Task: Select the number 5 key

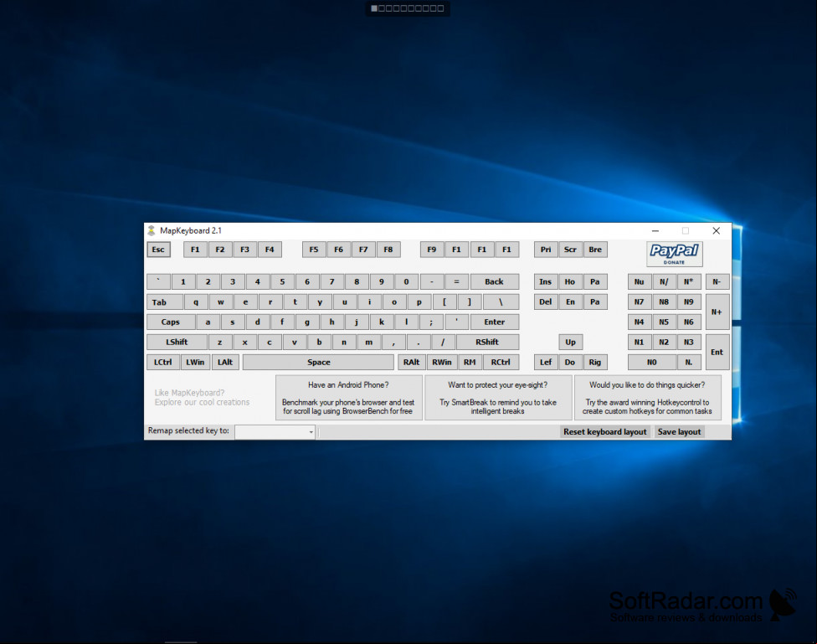Action: [282, 281]
